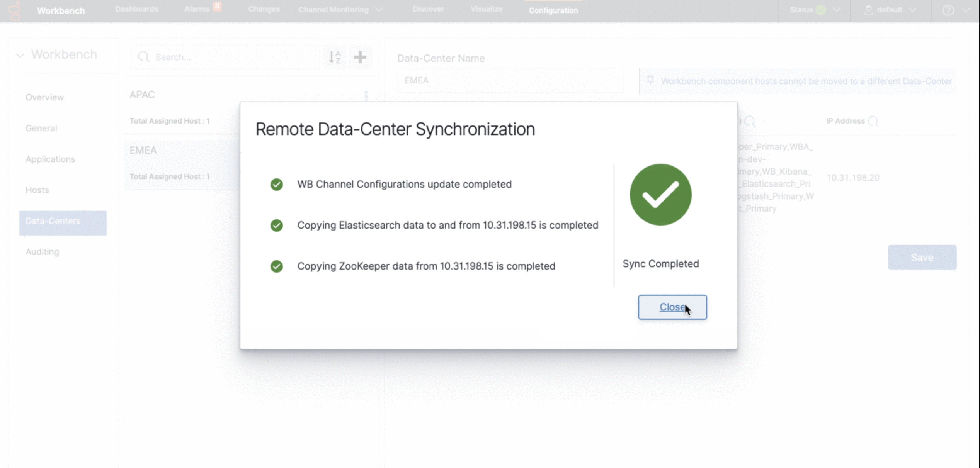The height and width of the screenshot is (468, 980).
Task: Click the Alarms count badge
Action: pos(217,6)
